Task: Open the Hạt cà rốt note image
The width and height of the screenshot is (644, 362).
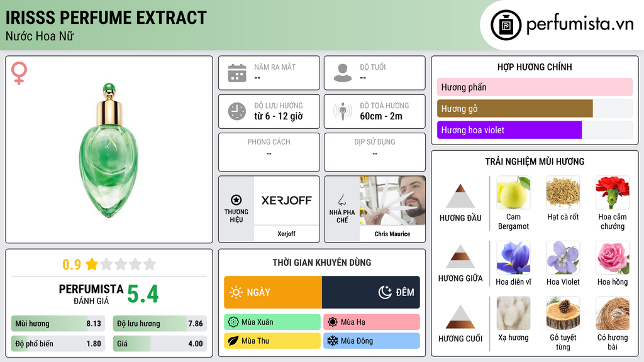Action: [x=563, y=192]
